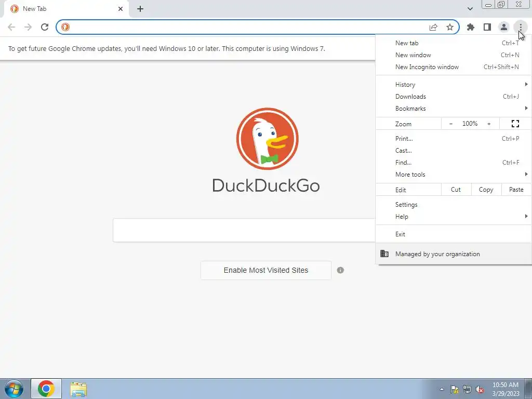
Task: Click the forward navigation arrow
Action: (x=28, y=27)
